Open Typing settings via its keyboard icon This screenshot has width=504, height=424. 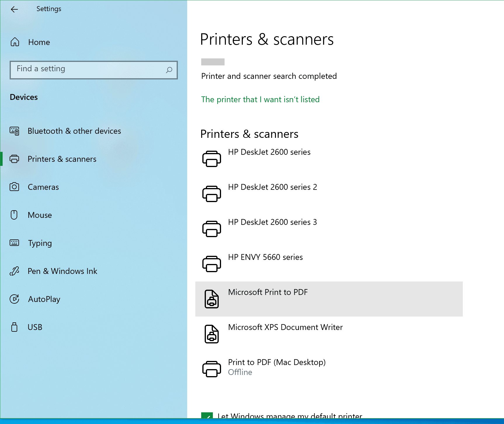coord(14,243)
